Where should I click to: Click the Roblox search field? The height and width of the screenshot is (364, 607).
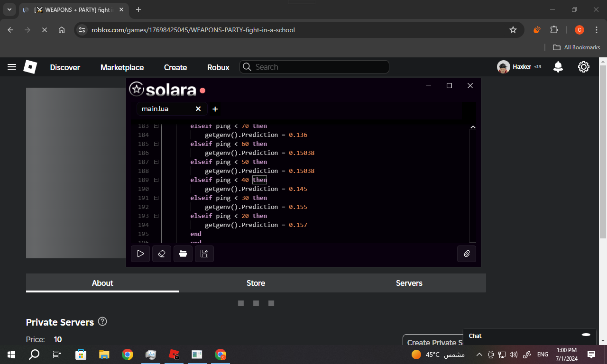(314, 67)
